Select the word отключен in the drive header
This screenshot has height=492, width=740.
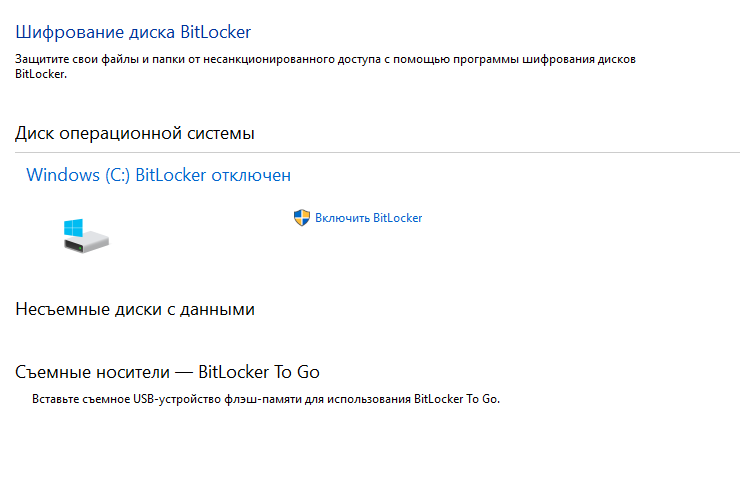coord(251,175)
